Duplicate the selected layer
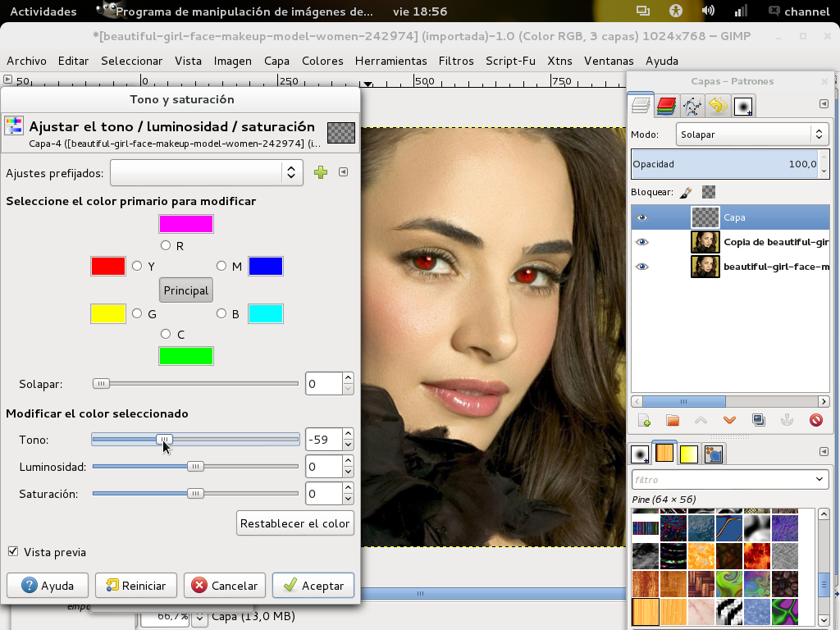This screenshot has height=630, width=840. click(759, 420)
